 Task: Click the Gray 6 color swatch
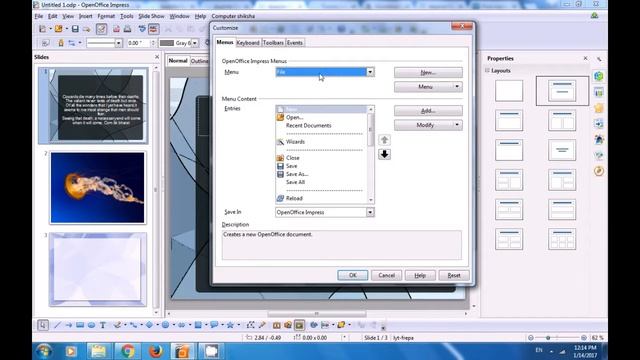(x=167, y=43)
